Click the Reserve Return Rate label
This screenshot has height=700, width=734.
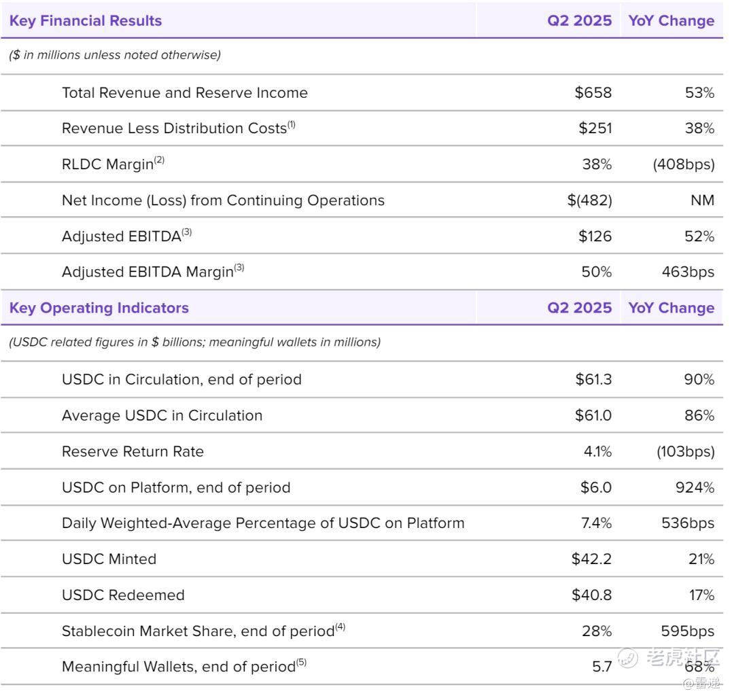click(x=133, y=451)
